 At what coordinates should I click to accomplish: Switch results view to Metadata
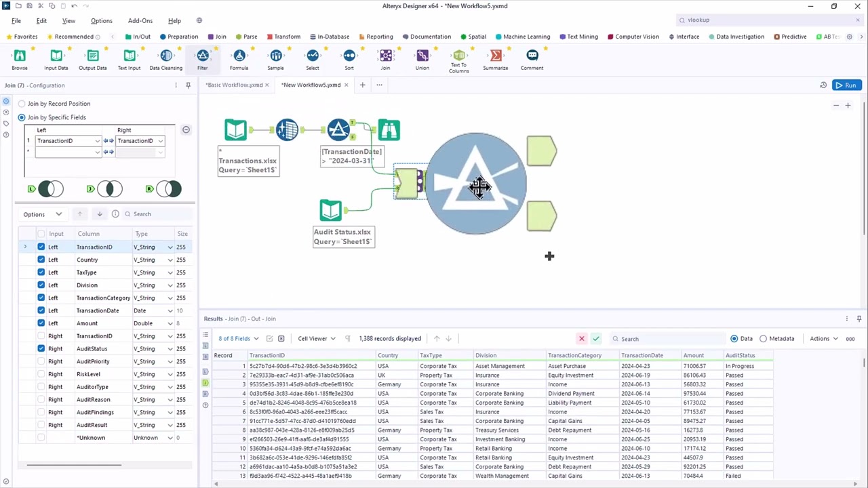coord(777,338)
